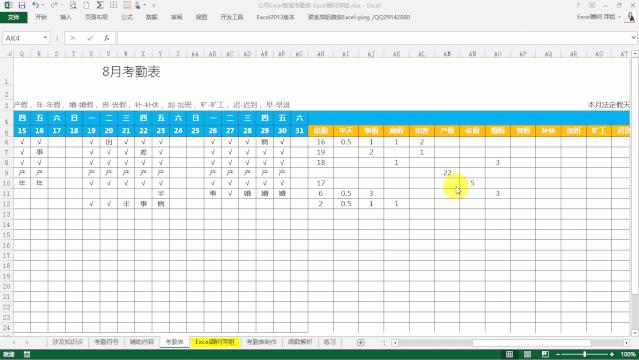639x360 pixels.
Task: Click the horizontal scrollbar right arrow
Action: point(626,342)
